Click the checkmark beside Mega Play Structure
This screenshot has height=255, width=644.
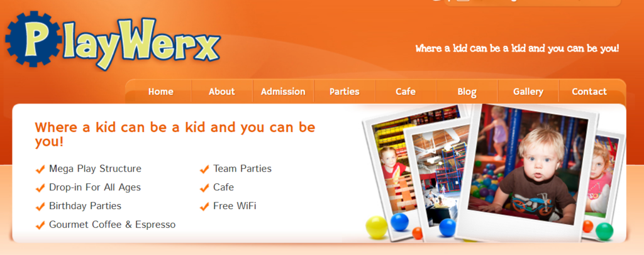40,169
